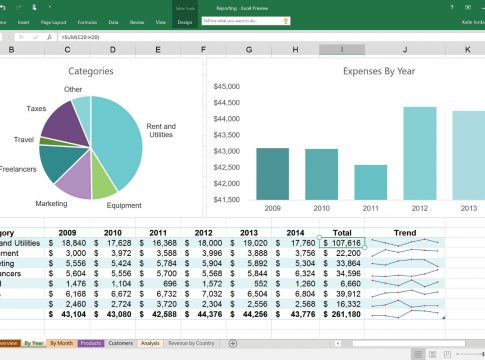485x360 pixels.
Task: Adjust the zoom slider in status bar
Action: (483, 354)
